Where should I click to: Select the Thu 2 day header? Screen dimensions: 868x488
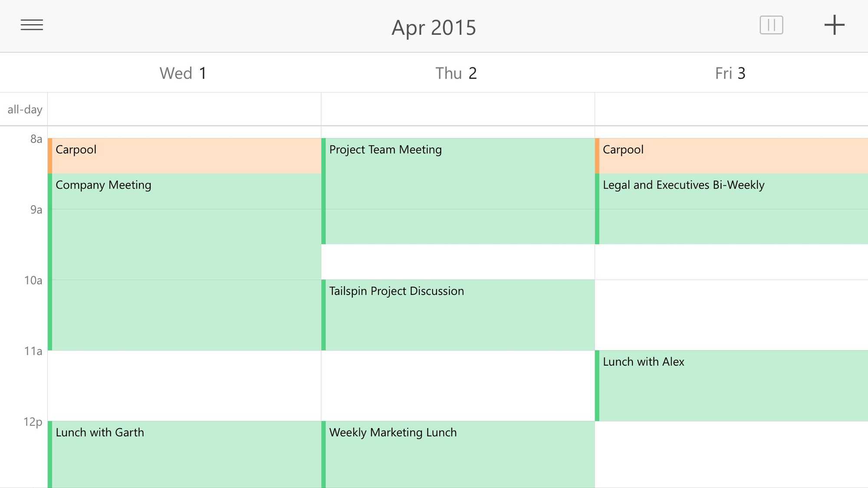456,73
